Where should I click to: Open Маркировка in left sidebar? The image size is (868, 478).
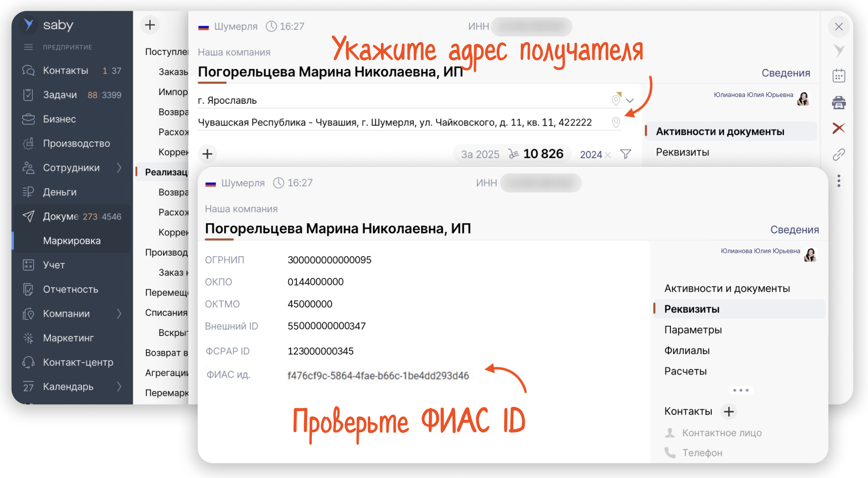coord(72,241)
